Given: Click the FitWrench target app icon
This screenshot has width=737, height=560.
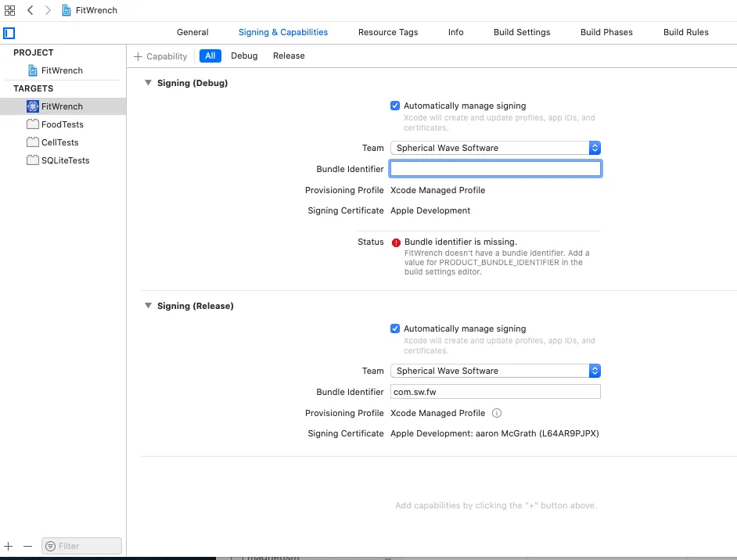Looking at the screenshot, I should pyautogui.click(x=32, y=106).
